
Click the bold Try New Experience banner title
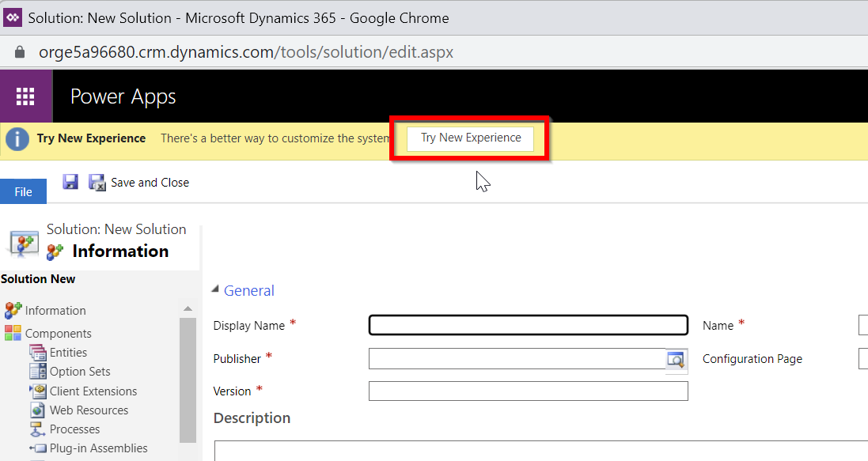[91, 138]
